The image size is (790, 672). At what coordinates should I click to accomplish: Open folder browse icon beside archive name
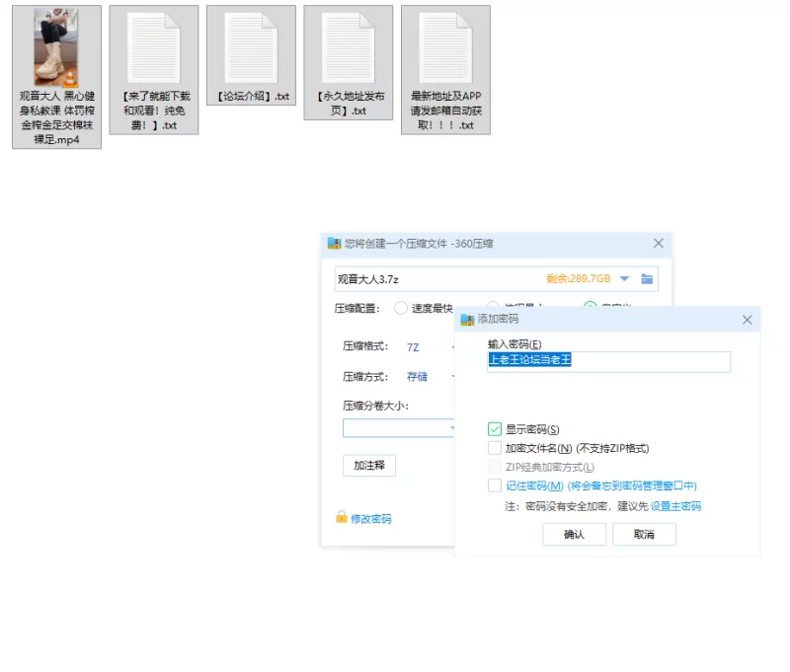[647, 279]
